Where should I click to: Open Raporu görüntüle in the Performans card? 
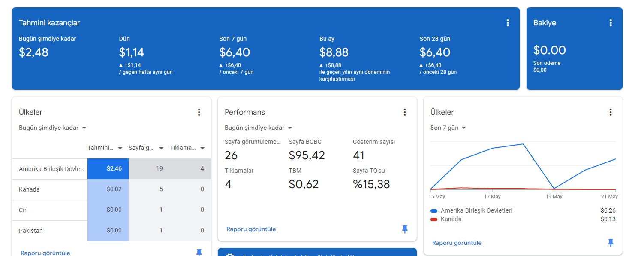tap(251, 229)
